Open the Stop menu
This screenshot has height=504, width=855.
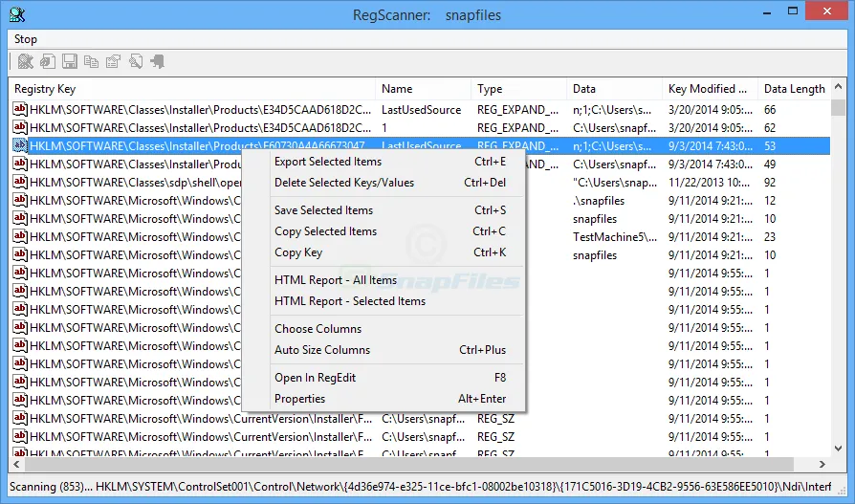(26, 39)
